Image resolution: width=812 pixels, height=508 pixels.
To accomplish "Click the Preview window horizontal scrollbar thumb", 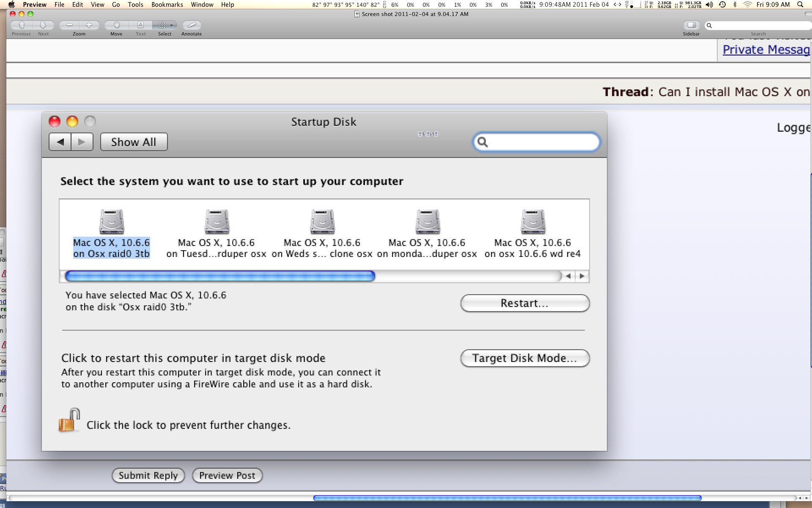I will pyautogui.click(x=507, y=498).
